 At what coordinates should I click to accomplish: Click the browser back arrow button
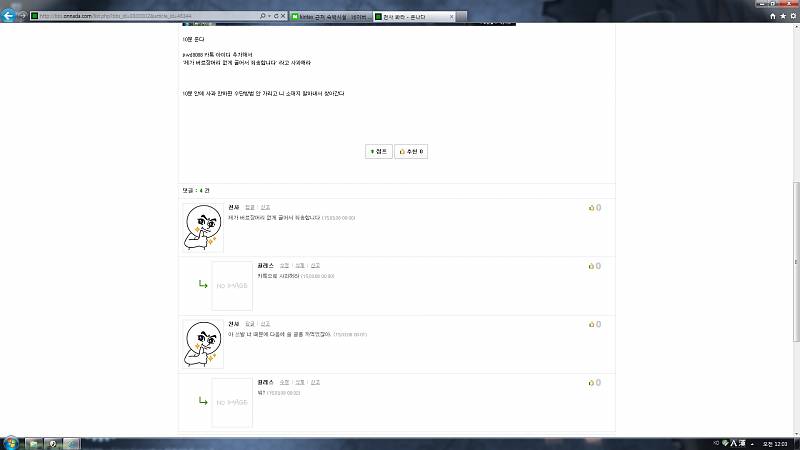tap(8, 16)
